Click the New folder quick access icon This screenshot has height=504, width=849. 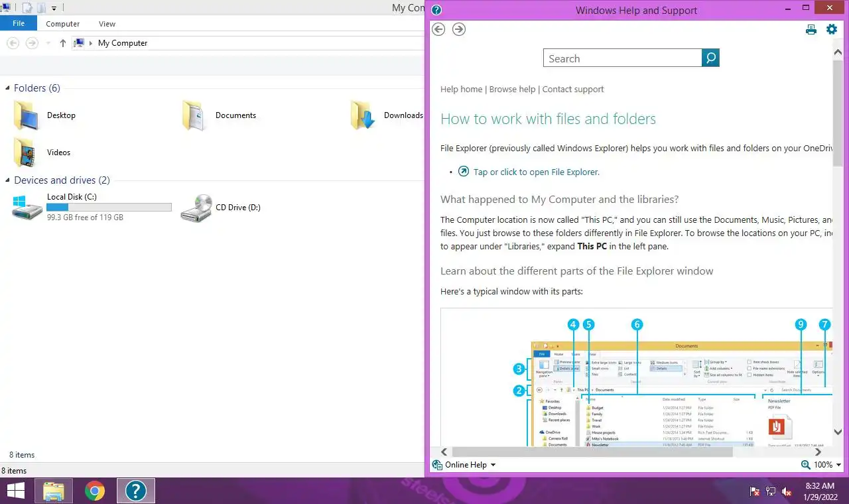click(41, 8)
